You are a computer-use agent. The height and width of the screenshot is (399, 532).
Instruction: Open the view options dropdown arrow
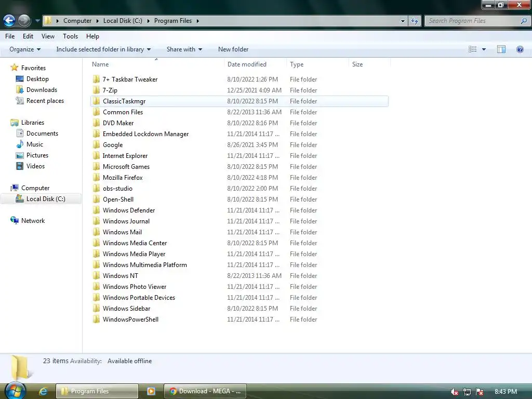pyautogui.click(x=484, y=49)
